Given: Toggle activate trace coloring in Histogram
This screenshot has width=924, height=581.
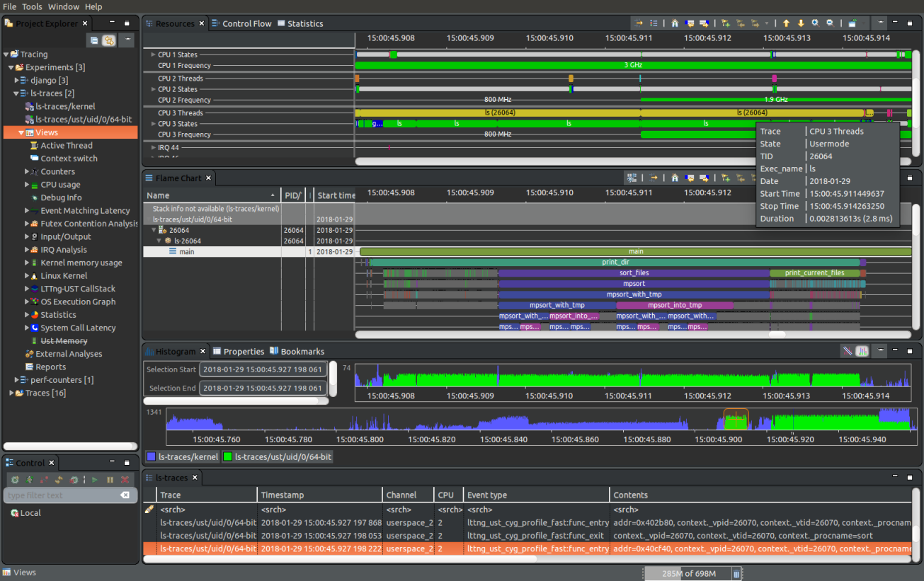Looking at the screenshot, I should tap(862, 351).
